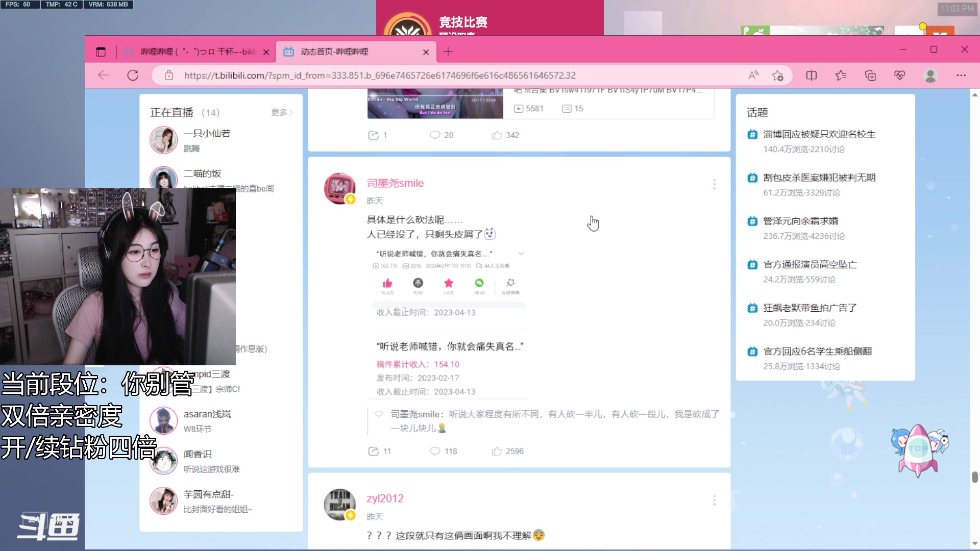The height and width of the screenshot is (551, 980).
Task: Open asaran浅岚 live stream
Action: [207, 414]
